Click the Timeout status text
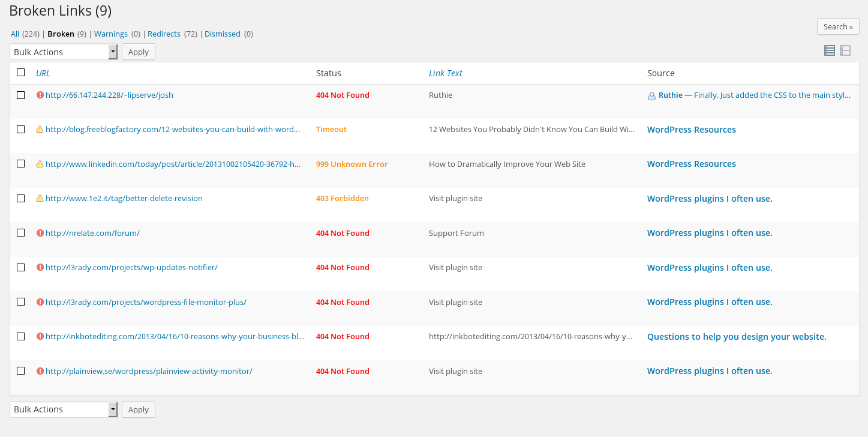 [x=331, y=129]
